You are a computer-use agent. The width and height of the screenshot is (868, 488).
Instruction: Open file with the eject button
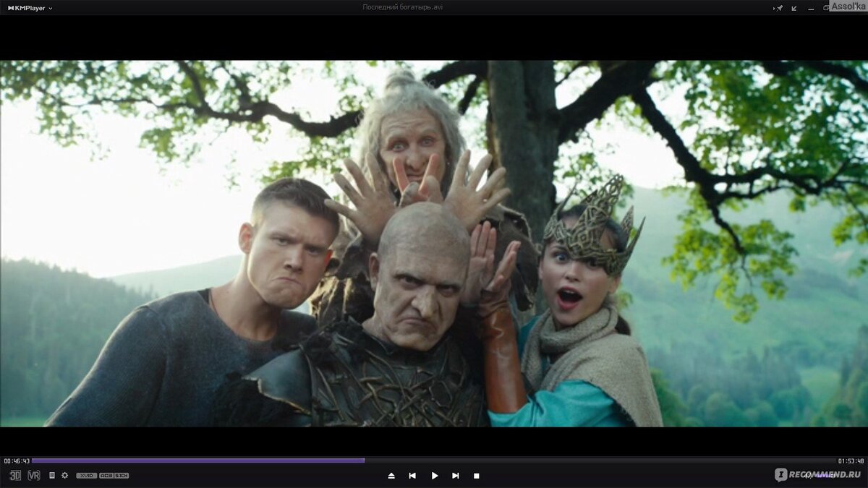pyautogui.click(x=391, y=476)
